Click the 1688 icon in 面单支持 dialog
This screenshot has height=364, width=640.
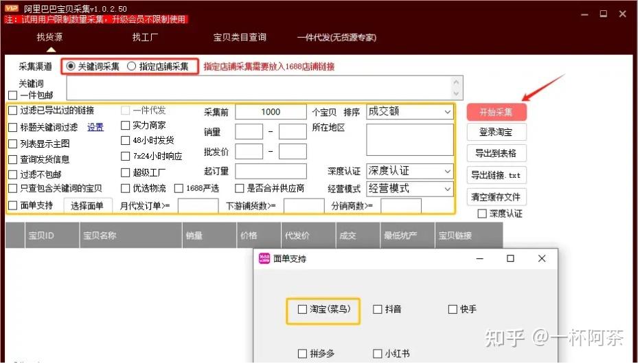point(264,258)
